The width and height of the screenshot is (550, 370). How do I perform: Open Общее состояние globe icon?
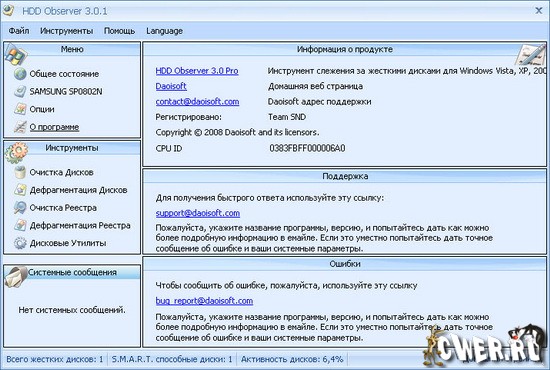point(20,74)
